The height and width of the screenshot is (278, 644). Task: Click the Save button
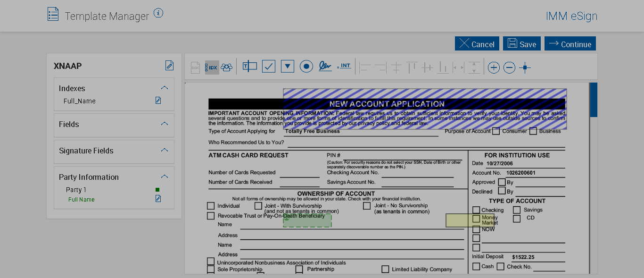(x=522, y=43)
